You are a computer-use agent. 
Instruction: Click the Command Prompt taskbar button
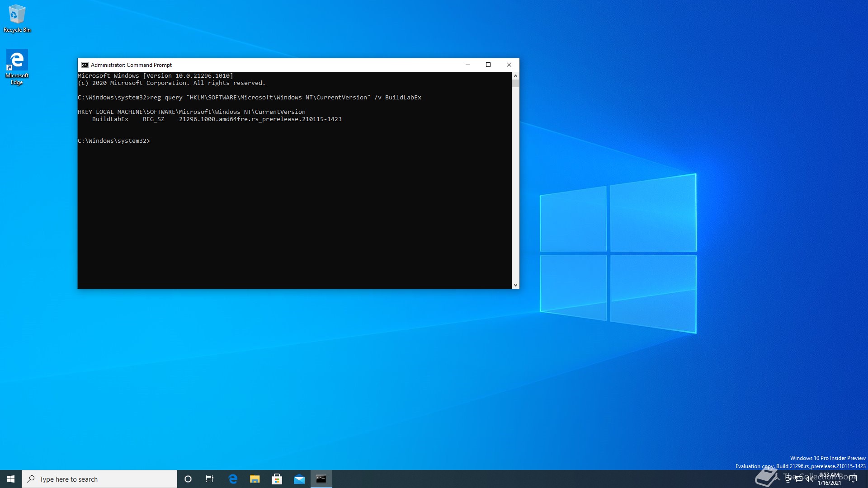[x=321, y=479]
